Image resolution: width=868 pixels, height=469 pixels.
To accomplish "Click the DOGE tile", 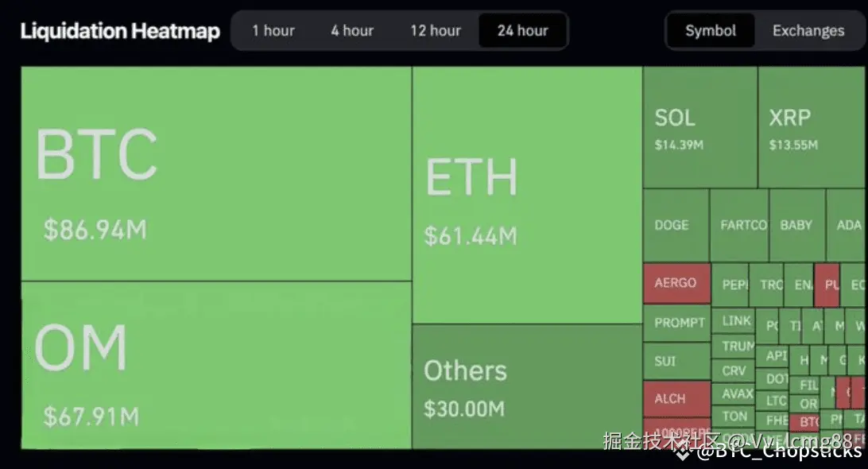I will point(676,225).
